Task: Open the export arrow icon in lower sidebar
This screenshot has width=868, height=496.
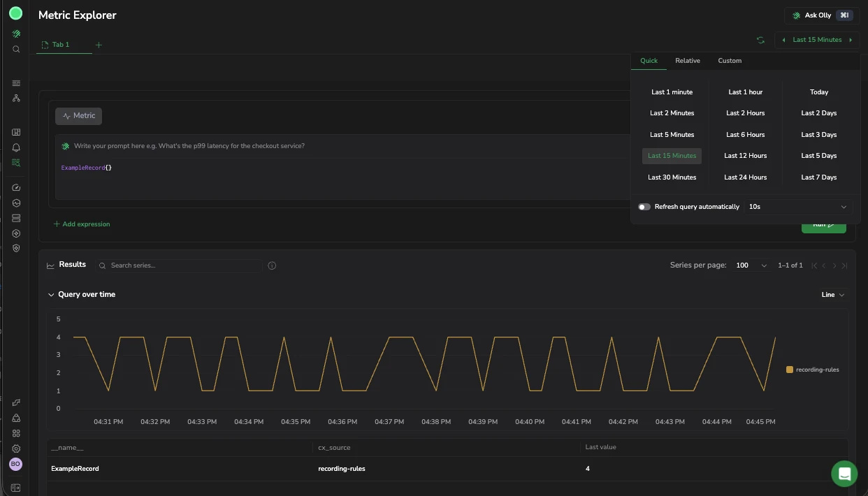Action: 16,402
